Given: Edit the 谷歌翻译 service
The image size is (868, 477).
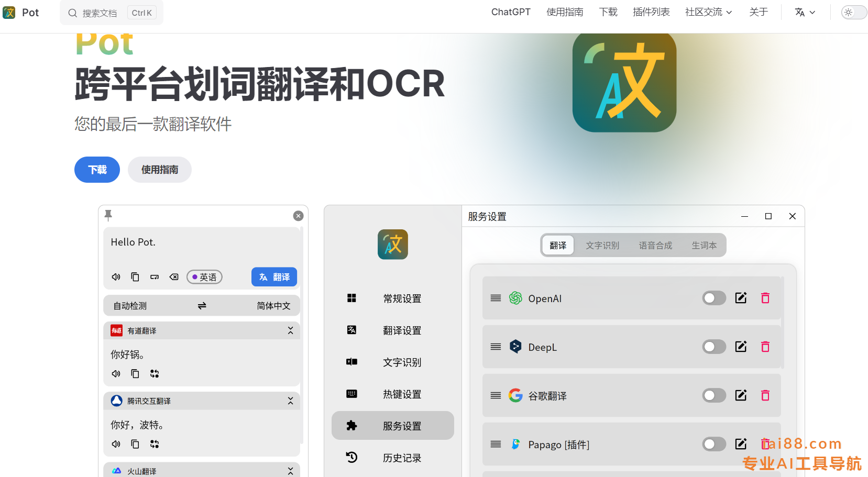Looking at the screenshot, I should tap(741, 395).
